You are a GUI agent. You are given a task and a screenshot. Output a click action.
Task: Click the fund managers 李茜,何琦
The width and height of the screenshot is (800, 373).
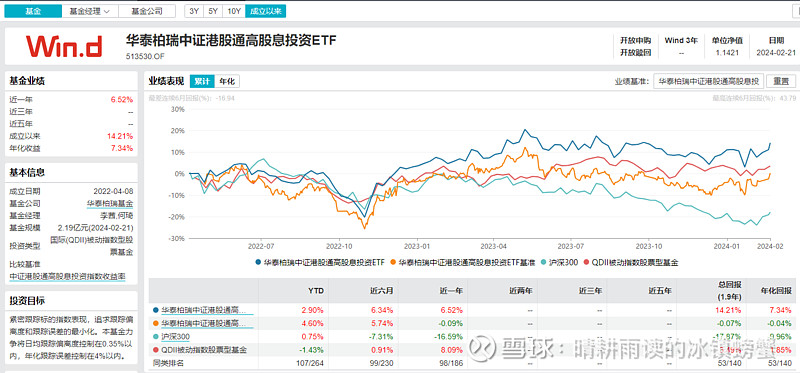[x=117, y=215]
